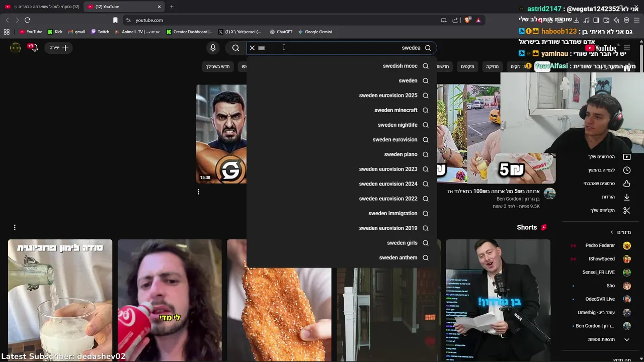The image size is (644, 362).
Task: Pick suggestion 'sweden nightlife'
Action: 342,125
